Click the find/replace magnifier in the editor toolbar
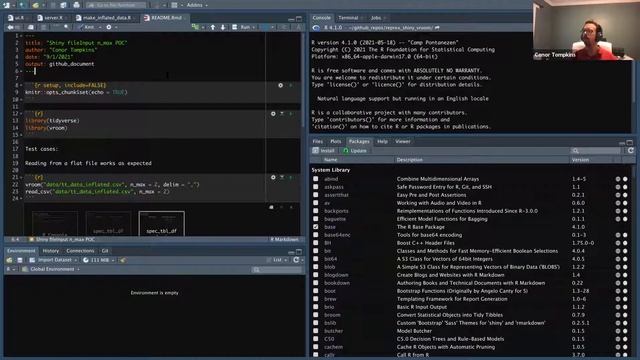The height and width of the screenshot is (360, 640). click(x=66, y=27)
